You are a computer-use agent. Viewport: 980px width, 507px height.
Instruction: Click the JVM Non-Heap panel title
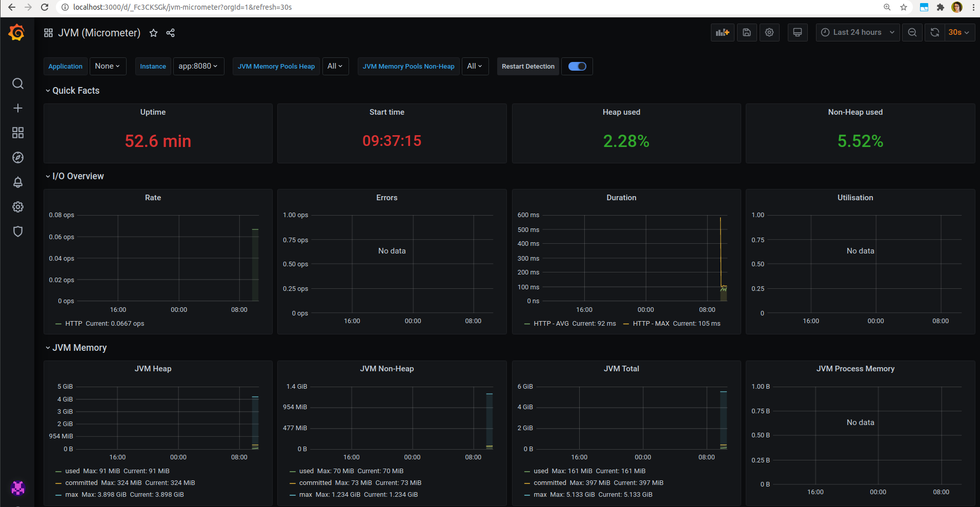[387, 369]
